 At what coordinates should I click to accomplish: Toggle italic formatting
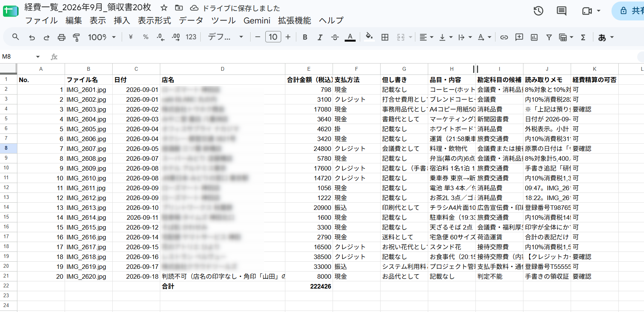pos(320,37)
